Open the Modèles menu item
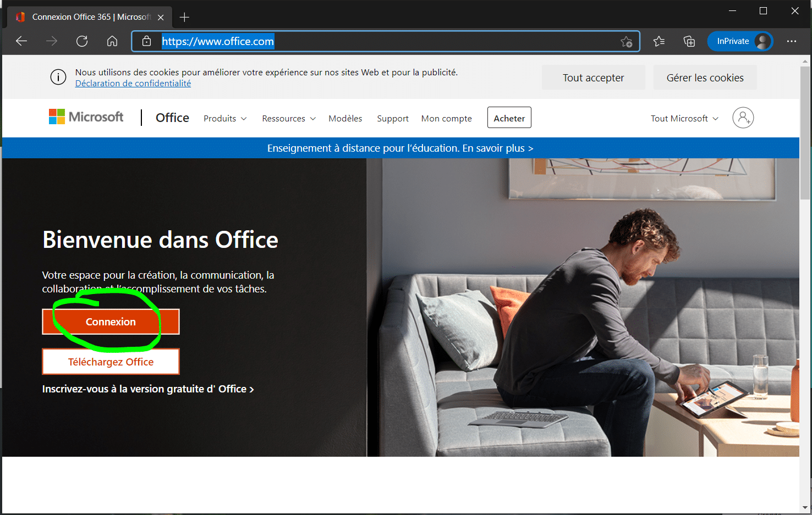Viewport: 812px width, 515px height. coord(345,119)
